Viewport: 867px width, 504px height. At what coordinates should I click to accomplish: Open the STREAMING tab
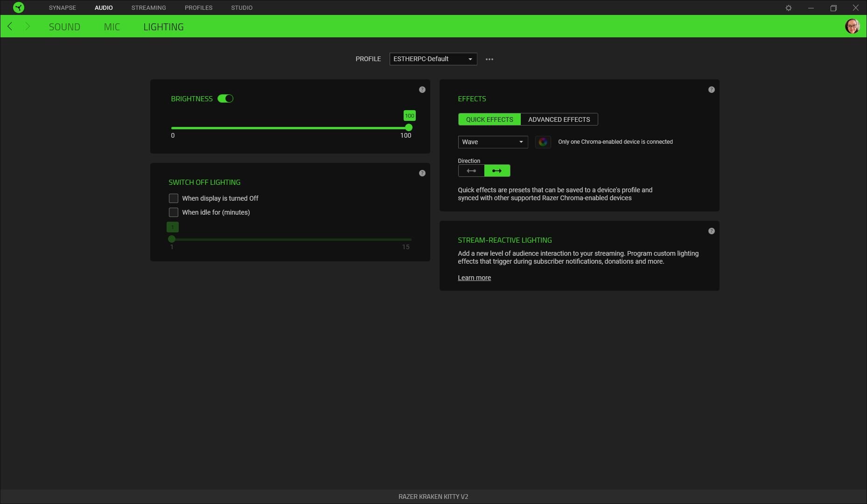(148, 8)
